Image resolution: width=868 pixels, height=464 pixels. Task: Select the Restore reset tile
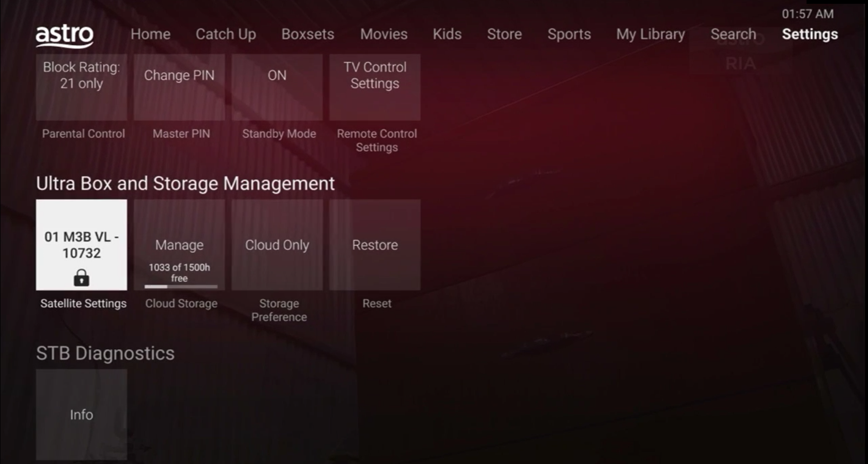point(375,245)
